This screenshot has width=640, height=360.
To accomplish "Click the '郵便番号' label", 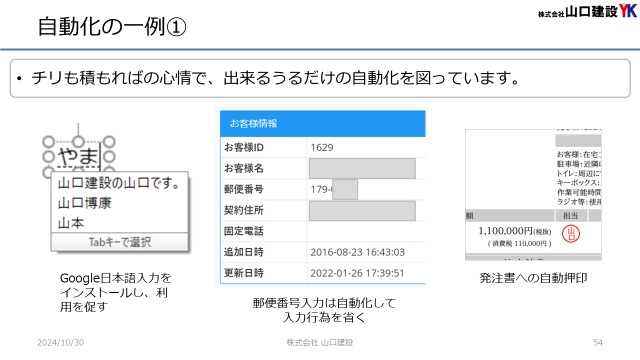I will click(x=244, y=189).
